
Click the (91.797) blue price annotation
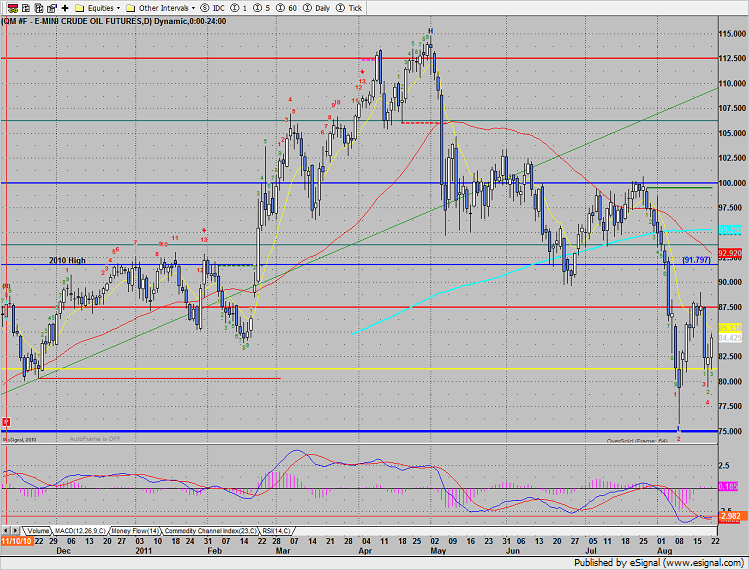tap(696, 260)
